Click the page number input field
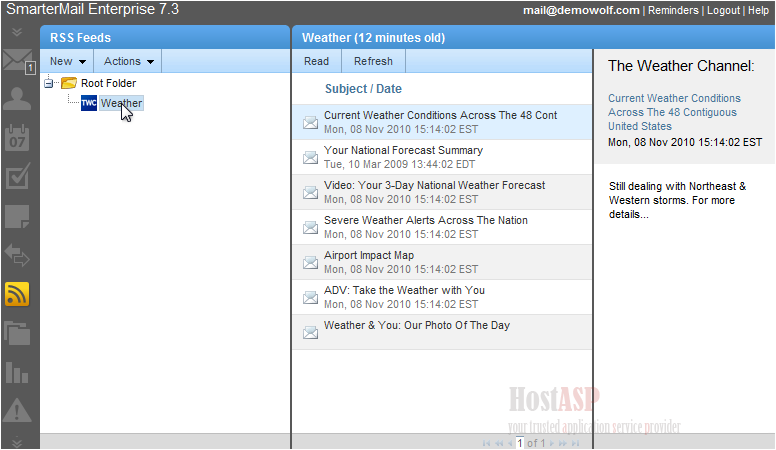Image resolution: width=776 pixels, height=450 pixels. coord(520,443)
